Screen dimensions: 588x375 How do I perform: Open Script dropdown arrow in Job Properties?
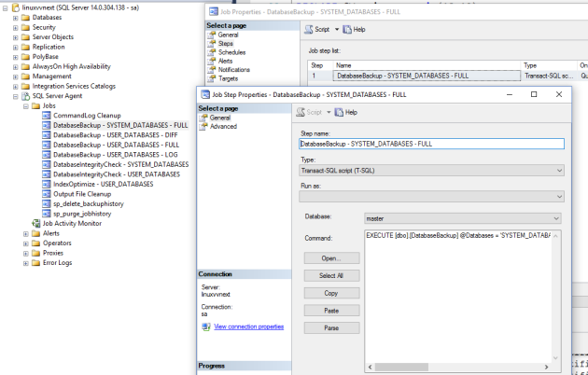click(337, 30)
